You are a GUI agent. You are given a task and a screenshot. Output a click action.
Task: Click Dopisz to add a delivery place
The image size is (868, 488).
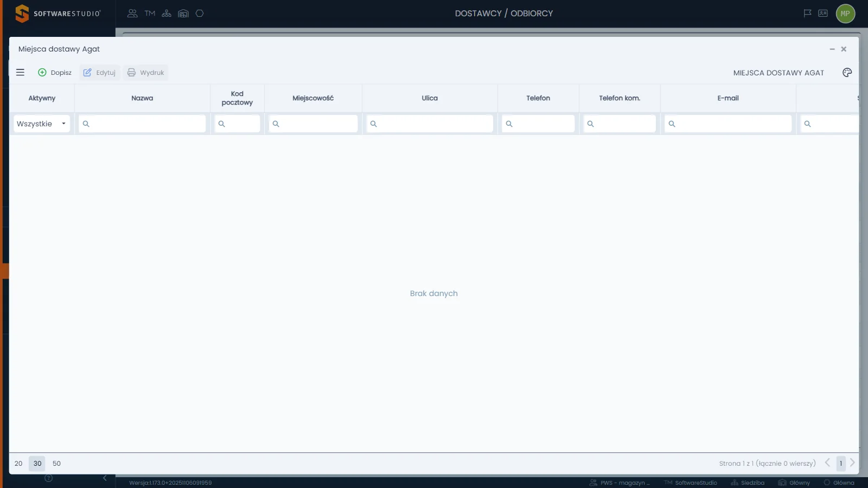55,73
